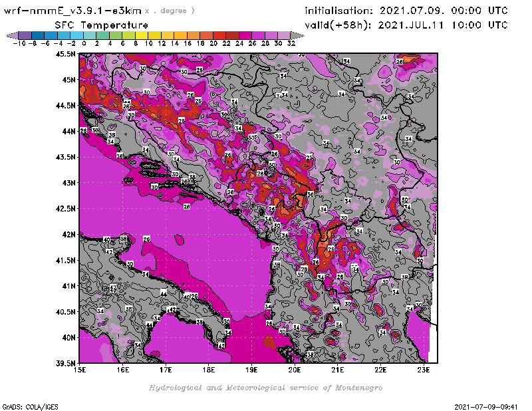Click the GrADS: COLA/IGES credit text
The image size is (532, 411).
coord(30,407)
